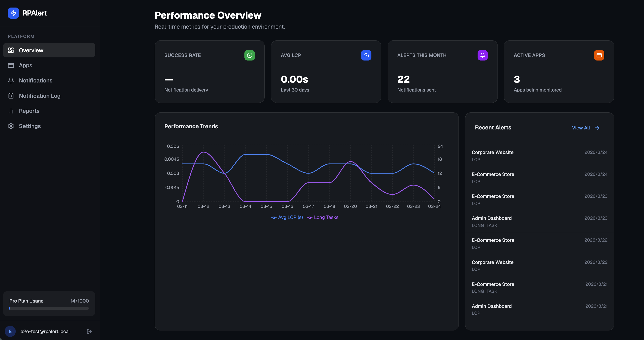The width and height of the screenshot is (644, 340).
Task: Click the speedometer icon on AVG LCP card
Action: click(366, 55)
